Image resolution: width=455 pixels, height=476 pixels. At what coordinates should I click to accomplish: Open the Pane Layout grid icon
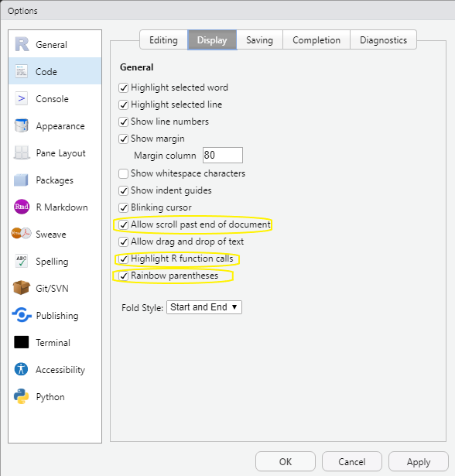[x=21, y=152]
